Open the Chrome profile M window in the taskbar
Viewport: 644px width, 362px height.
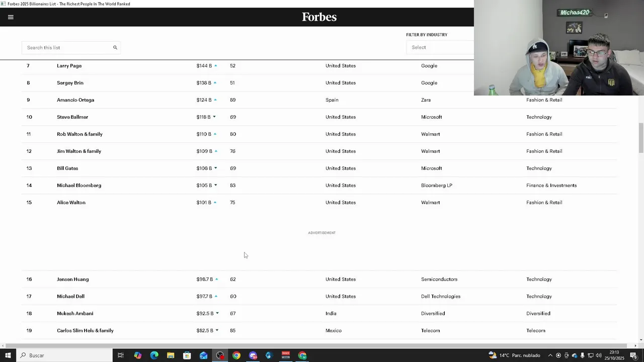(x=302, y=355)
